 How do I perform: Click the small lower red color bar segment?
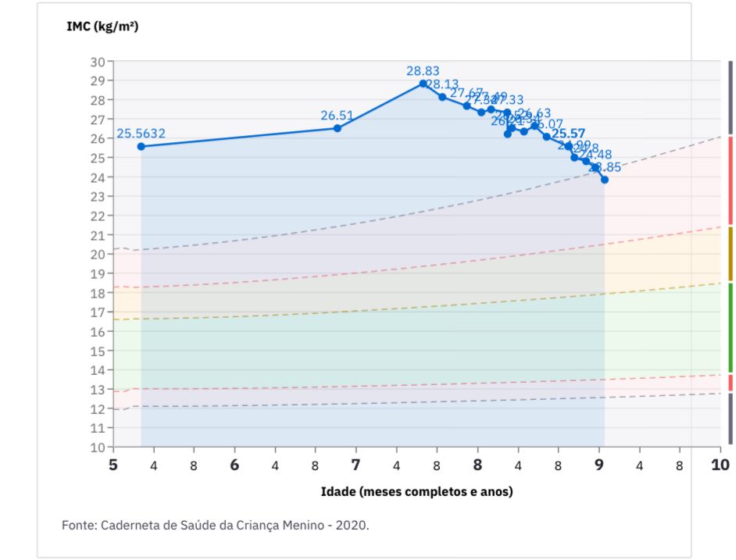(730, 383)
